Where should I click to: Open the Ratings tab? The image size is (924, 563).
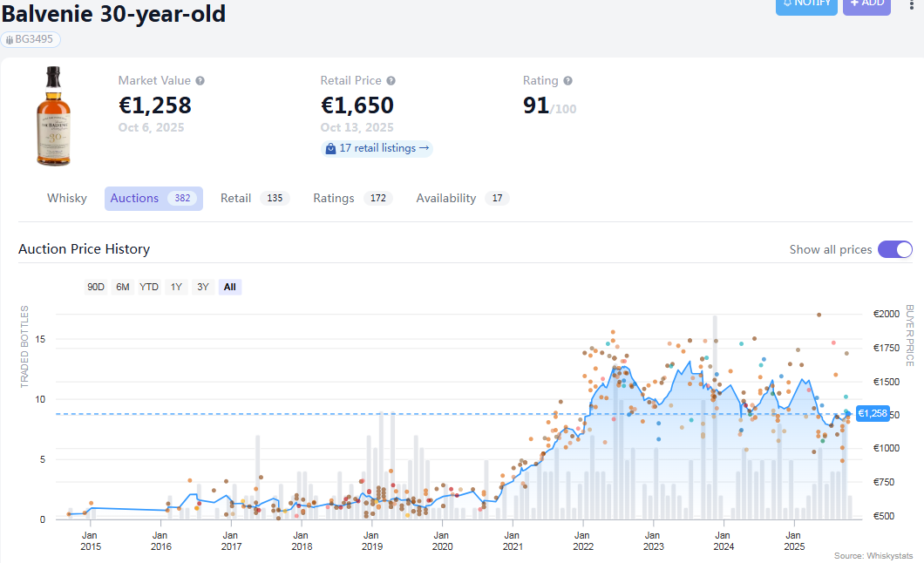point(334,199)
